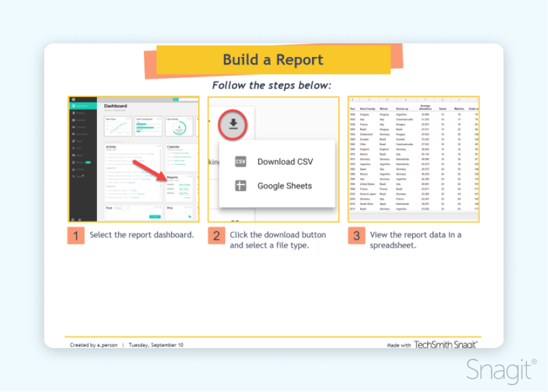Screen dimensions: 548x392
Task: Click the Google Sheets grid icon
Action: click(241, 186)
